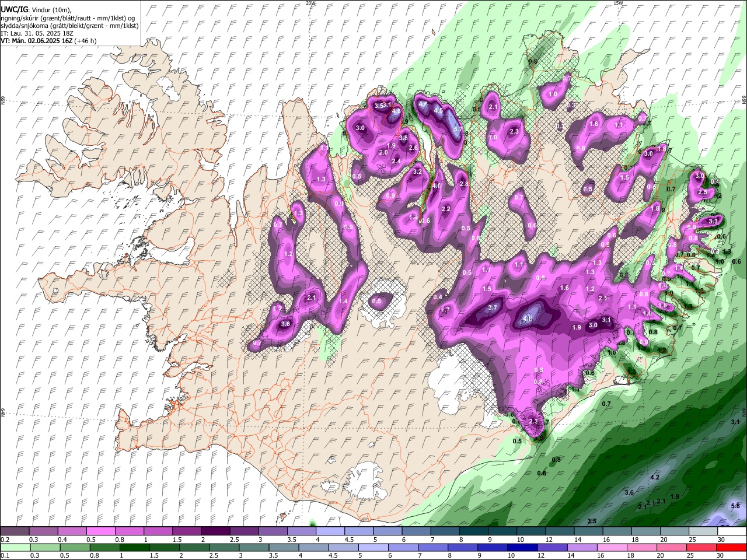Click the 3.7 value in the central highlands
This screenshot has width=747, height=560.
492,307
